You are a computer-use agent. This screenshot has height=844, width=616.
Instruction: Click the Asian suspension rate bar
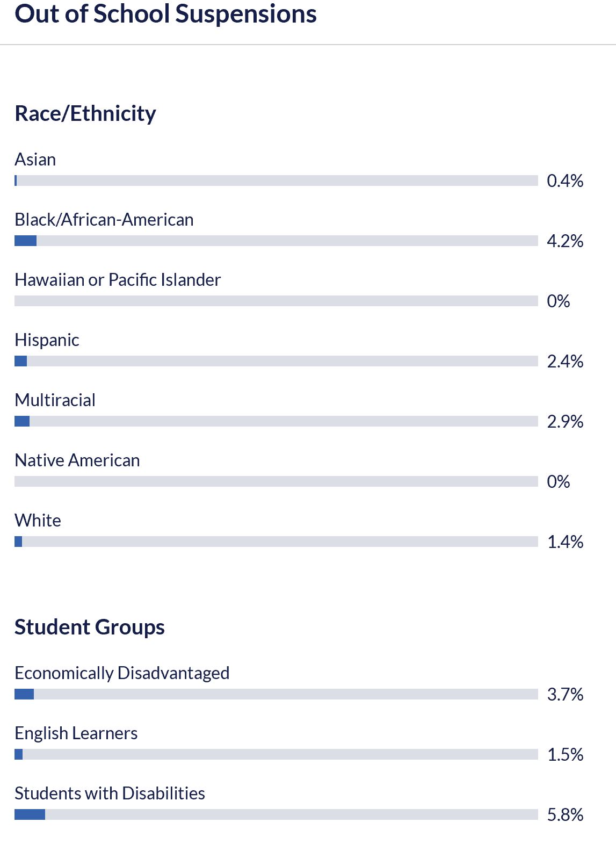tap(276, 181)
